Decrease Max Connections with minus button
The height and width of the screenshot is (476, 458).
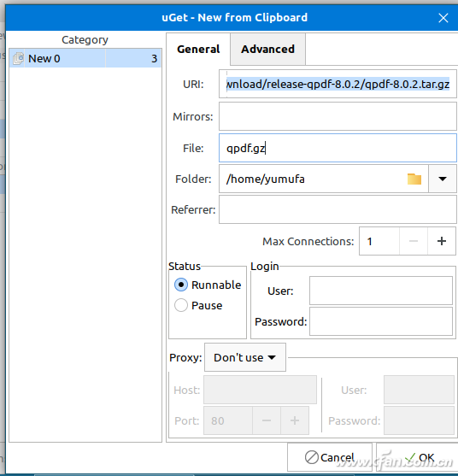click(x=414, y=241)
